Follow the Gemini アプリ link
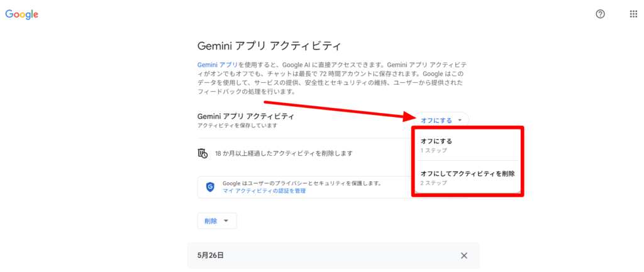 [x=217, y=65]
